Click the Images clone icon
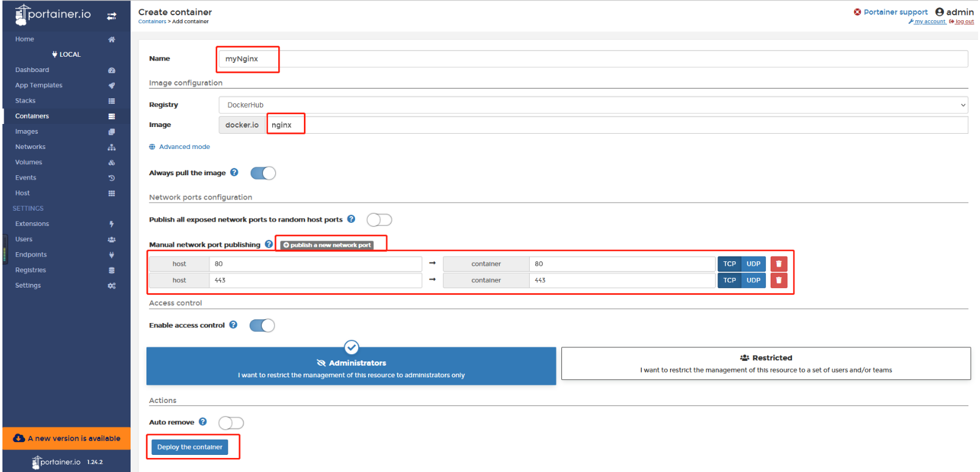The width and height of the screenshot is (980, 472). [112, 132]
